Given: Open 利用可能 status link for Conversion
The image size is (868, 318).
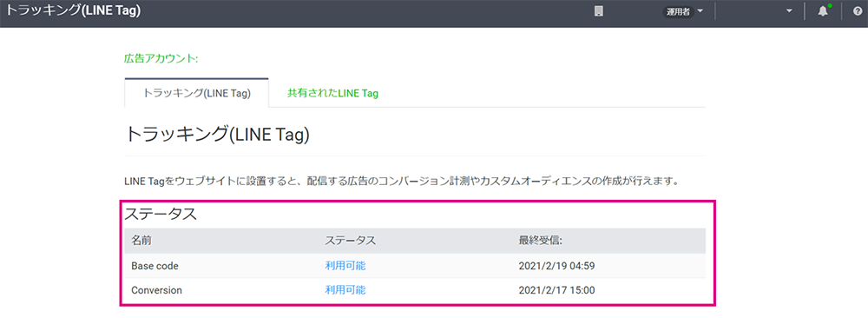Looking at the screenshot, I should pos(345,289).
